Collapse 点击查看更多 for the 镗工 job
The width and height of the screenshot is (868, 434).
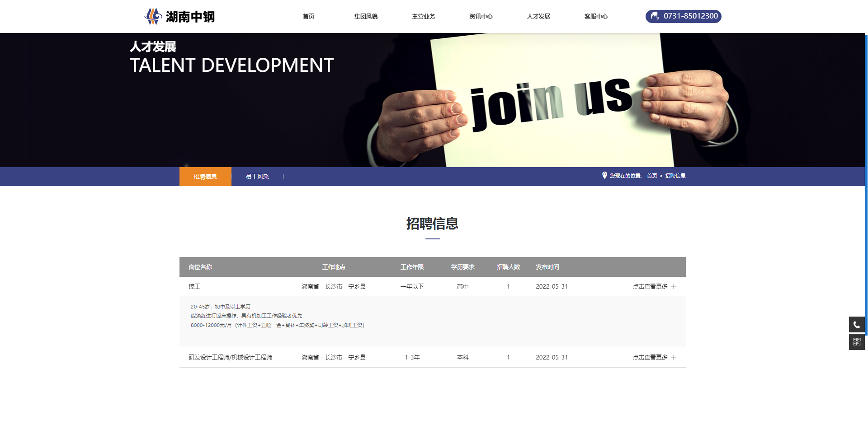(x=650, y=286)
